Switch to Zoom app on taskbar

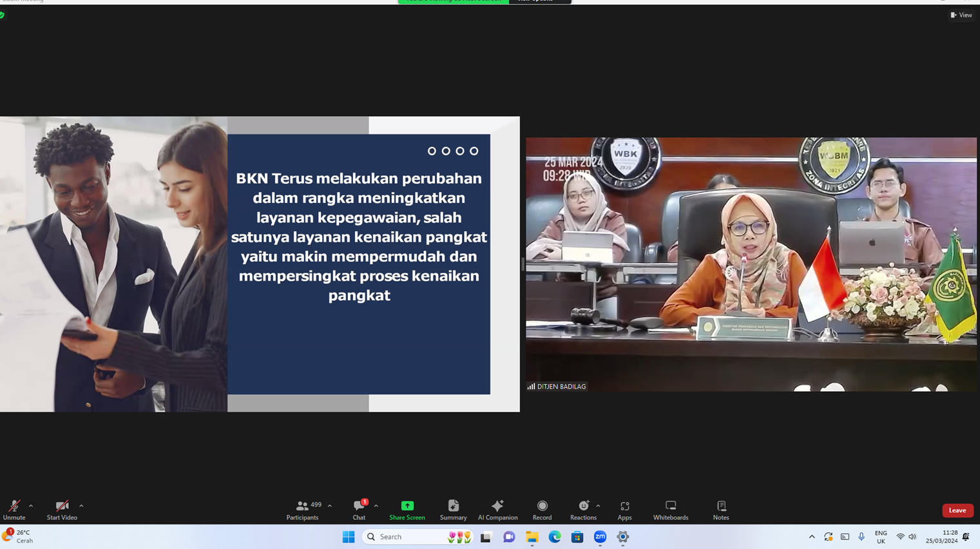pos(600,537)
